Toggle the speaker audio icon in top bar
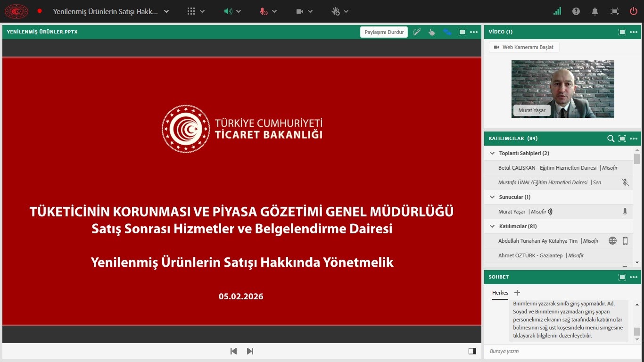The height and width of the screenshot is (362, 644). pos(228,11)
